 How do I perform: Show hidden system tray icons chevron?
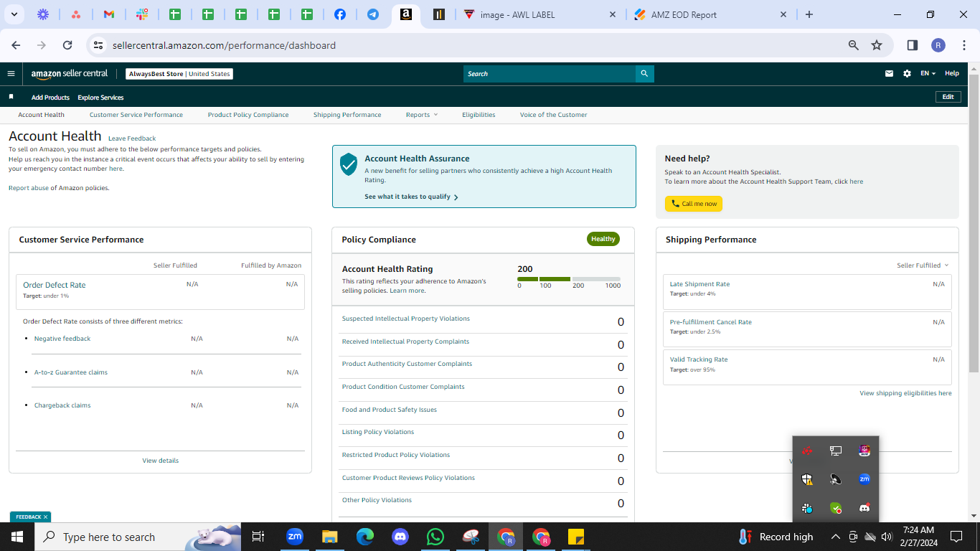pos(836,537)
